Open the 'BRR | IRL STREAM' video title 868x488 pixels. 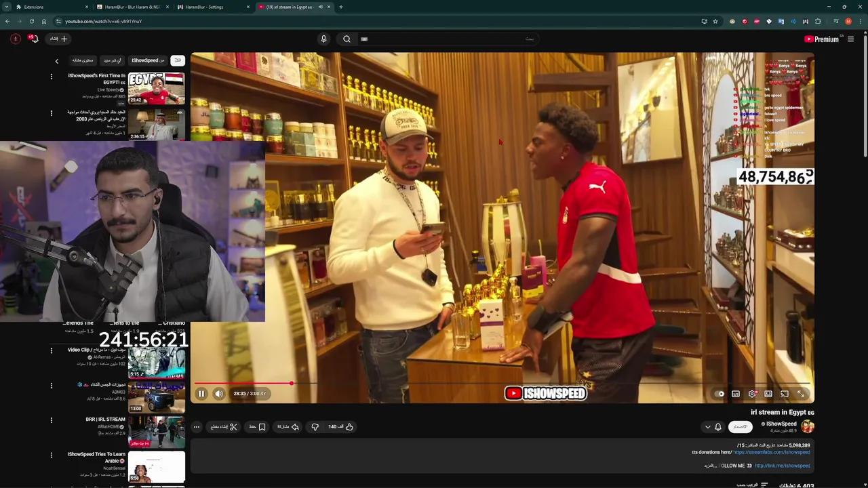pyautogui.click(x=105, y=420)
